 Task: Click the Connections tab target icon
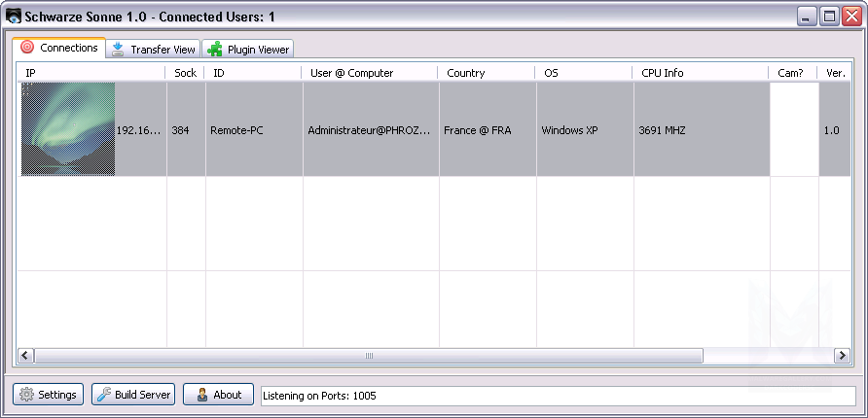[27, 48]
